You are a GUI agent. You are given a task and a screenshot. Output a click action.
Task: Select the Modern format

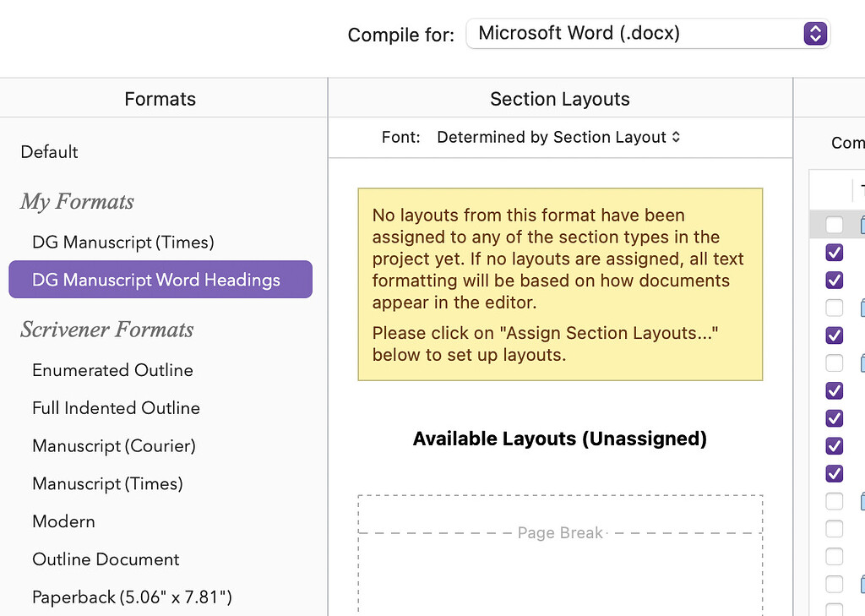(63, 521)
